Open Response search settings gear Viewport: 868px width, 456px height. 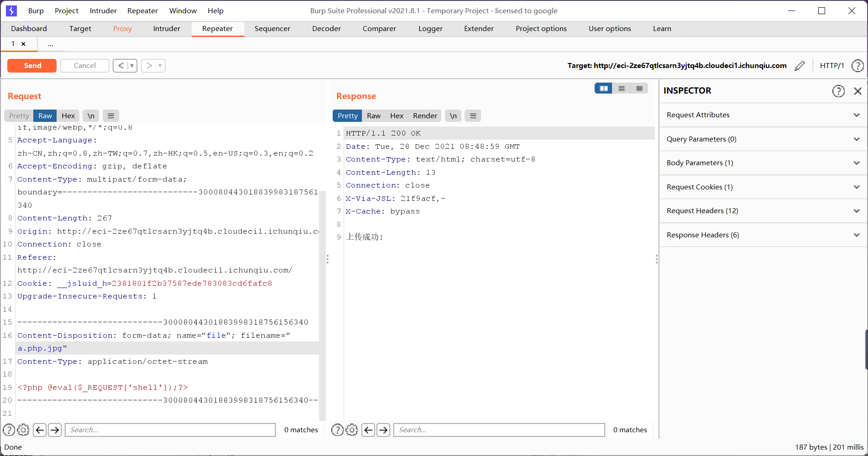pos(352,430)
